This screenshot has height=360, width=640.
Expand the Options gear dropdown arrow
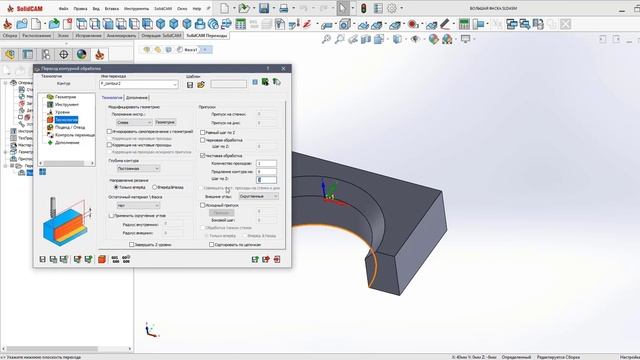tap(402, 8)
